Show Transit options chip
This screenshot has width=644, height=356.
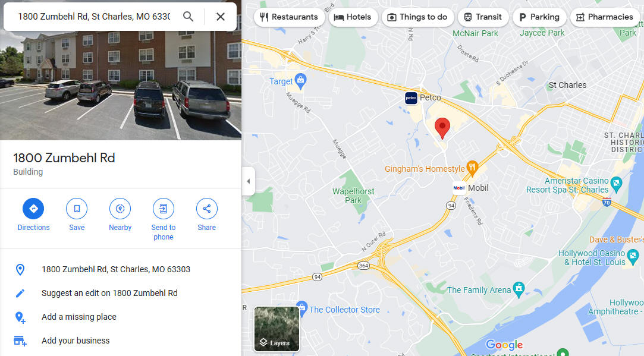483,17
